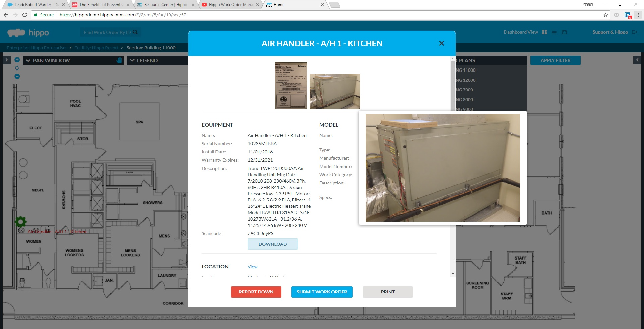Select the serial number 10285MJBBA text

coord(262,144)
